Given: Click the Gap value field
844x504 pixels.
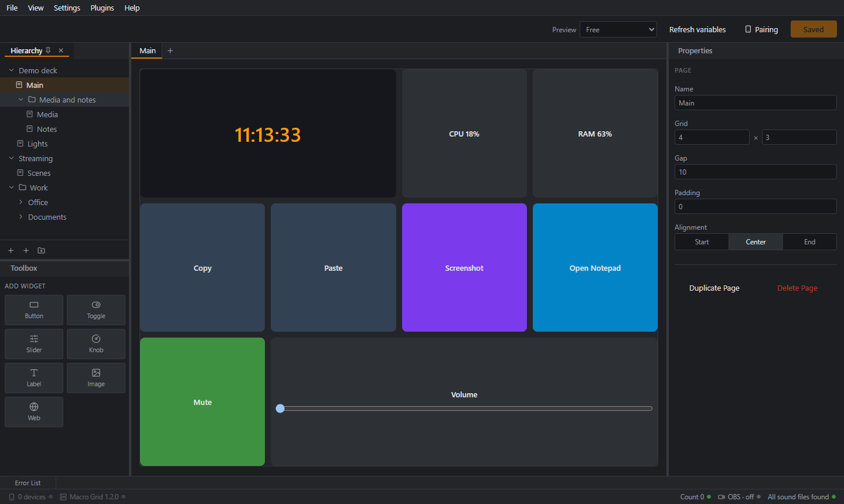Looking at the screenshot, I should coord(755,172).
